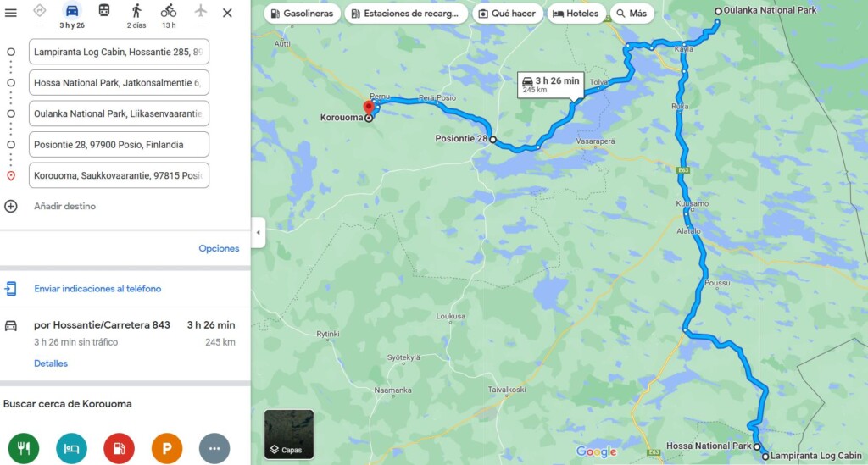
Task: Search hotels with the teal bed icon
Action: (71, 448)
